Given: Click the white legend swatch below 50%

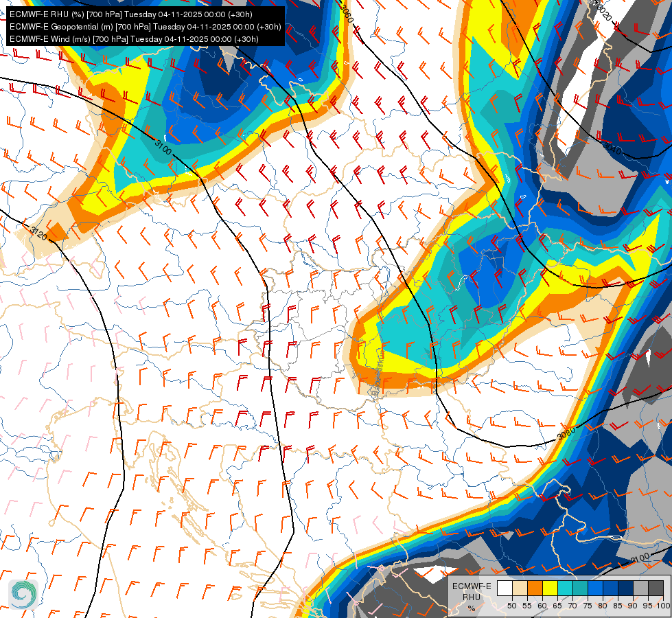Looking at the screenshot, I should coord(505,588).
